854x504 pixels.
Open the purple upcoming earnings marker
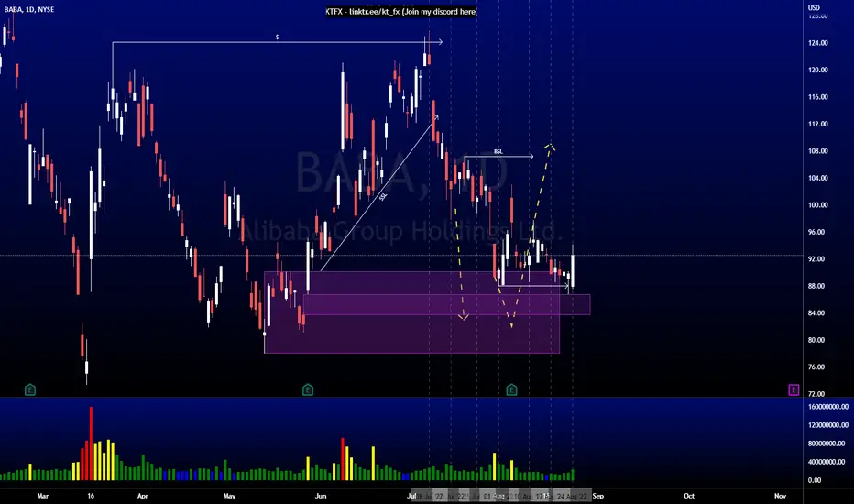coord(794,389)
